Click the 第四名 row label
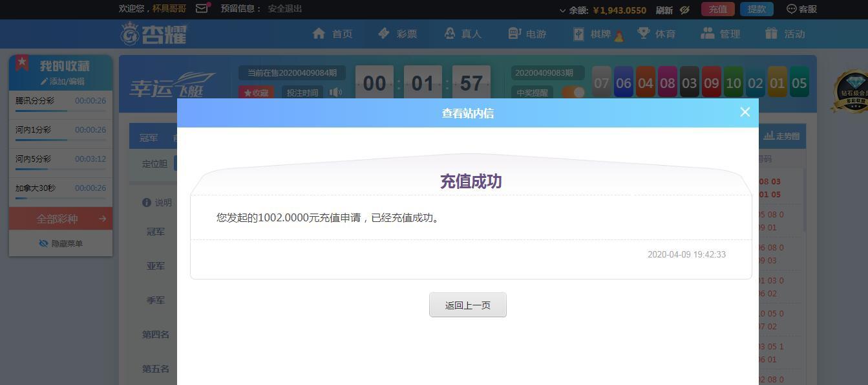Viewport: 868px width, 385px height. coord(156,335)
